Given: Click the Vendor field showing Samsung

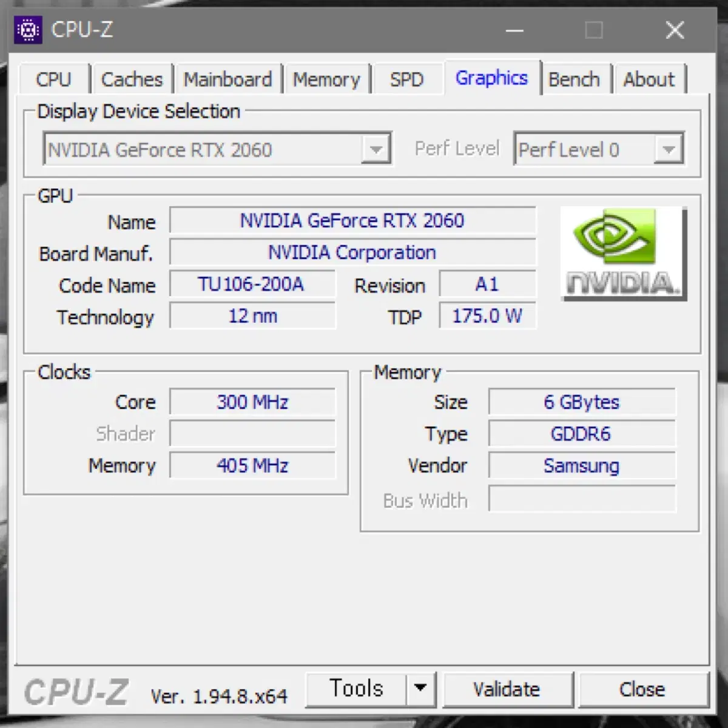Looking at the screenshot, I should pos(582,465).
